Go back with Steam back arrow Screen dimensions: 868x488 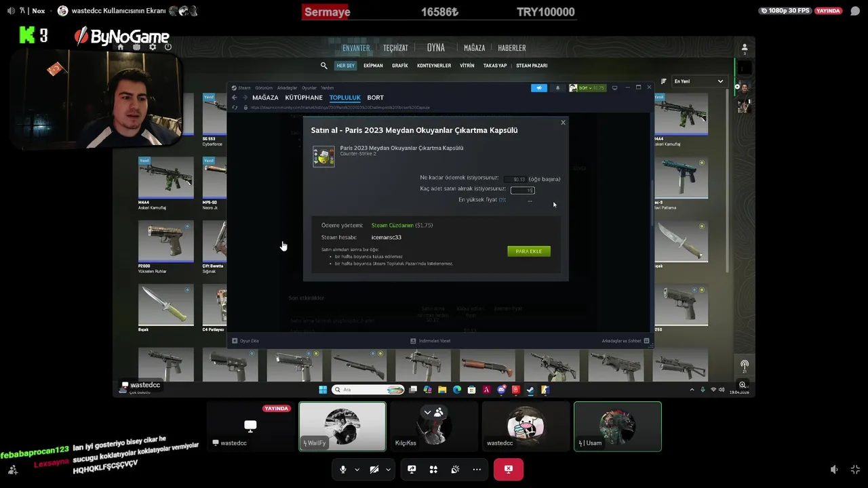(234, 98)
